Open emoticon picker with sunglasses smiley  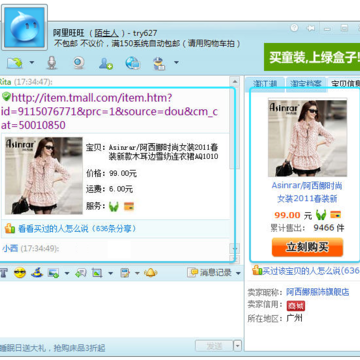20,273
